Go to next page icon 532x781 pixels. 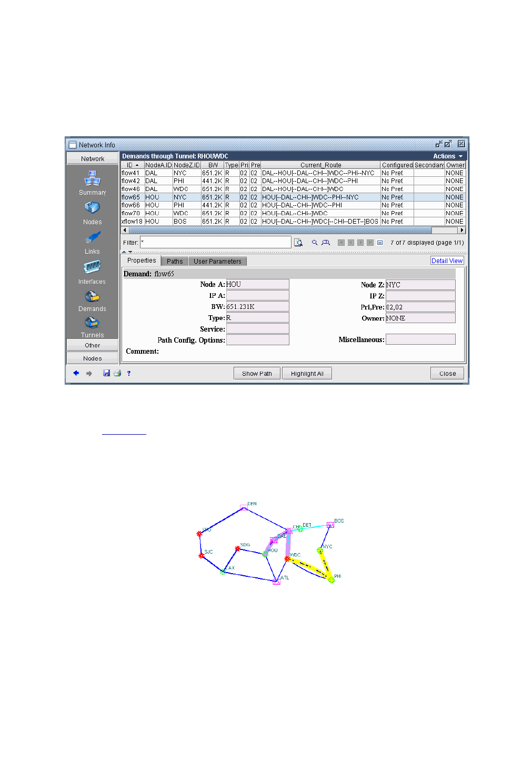(x=360, y=243)
